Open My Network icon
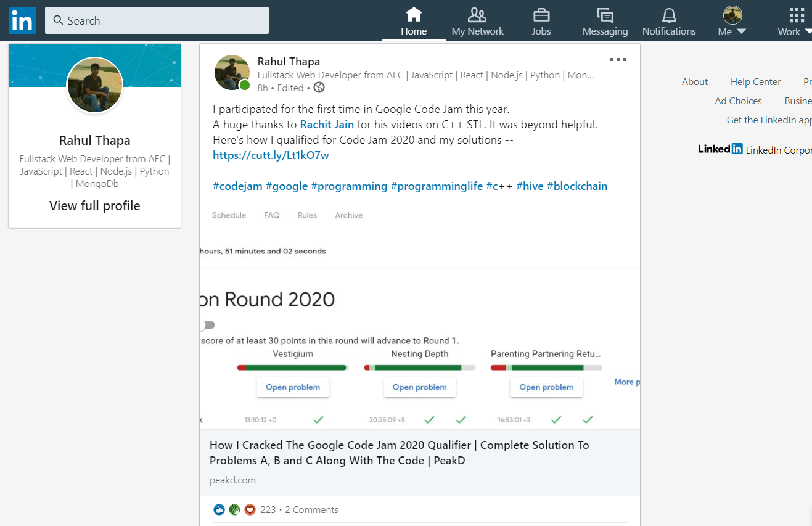The width and height of the screenshot is (812, 526). click(x=477, y=15)
